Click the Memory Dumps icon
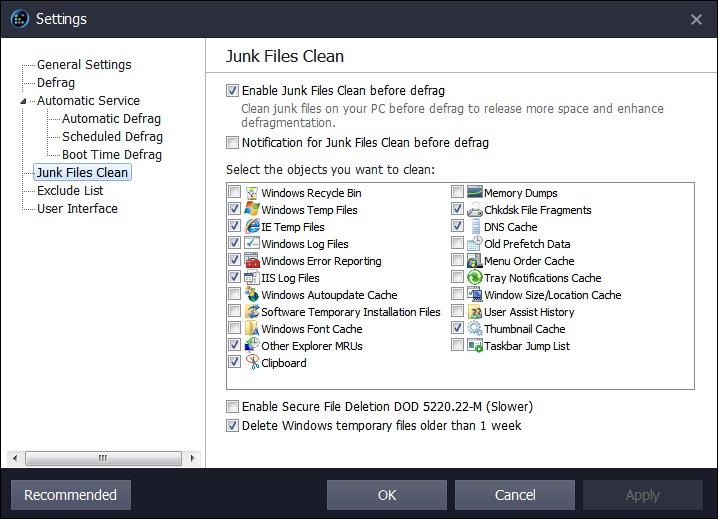 [x=476, y=193]
